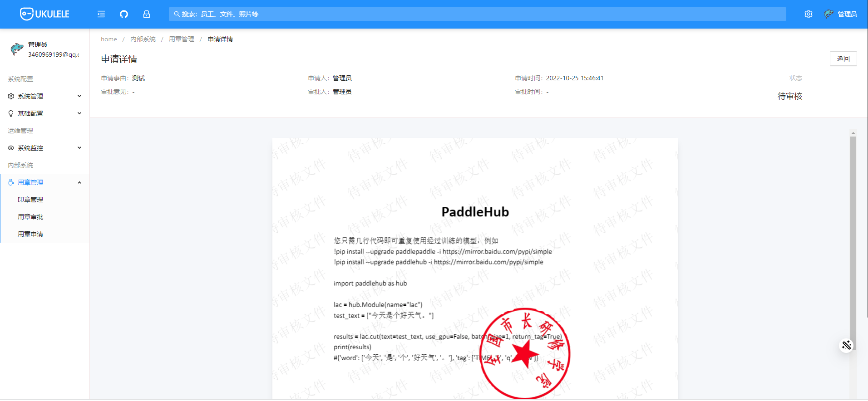The width and height of the screenshot is (868, 401).
Task: Click the red seal stamp on the document
Action: (x=525, y=353)
